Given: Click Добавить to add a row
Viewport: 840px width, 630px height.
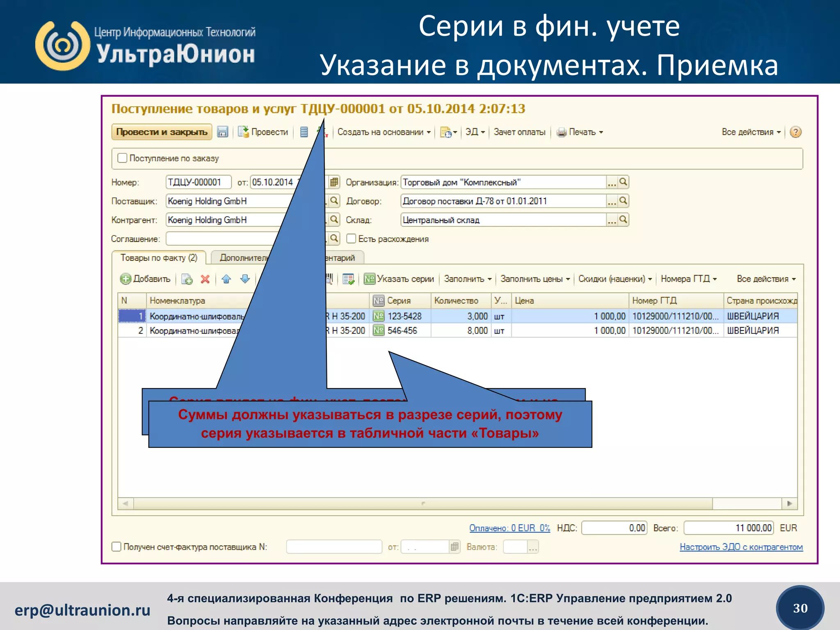Looking at the screenshot, I should click(145, 279).
